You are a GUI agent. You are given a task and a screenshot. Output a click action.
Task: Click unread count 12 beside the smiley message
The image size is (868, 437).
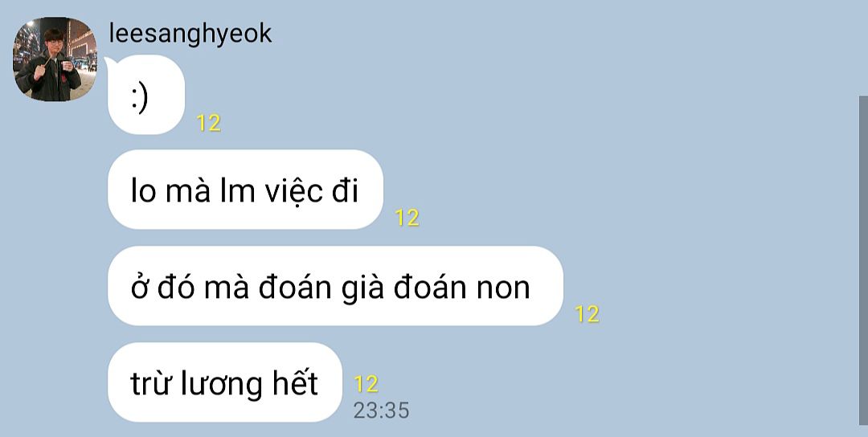(x=209, y=123)
